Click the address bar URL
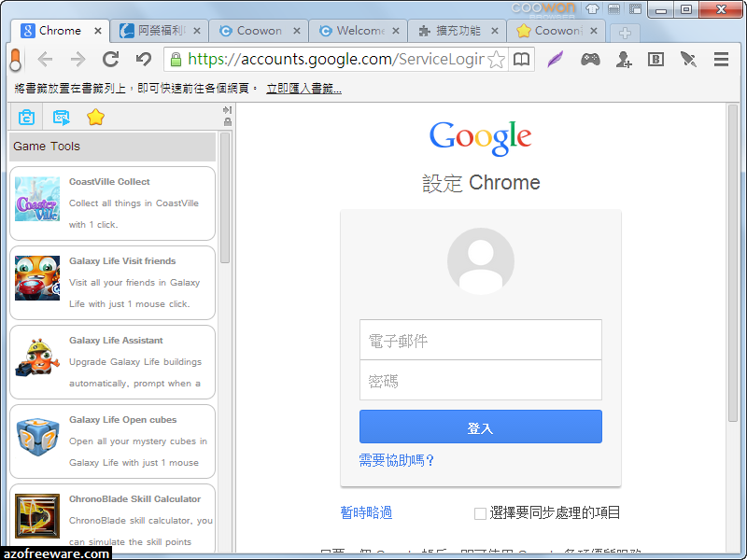This screenshot has height=560, width=747. coord(336,60)
